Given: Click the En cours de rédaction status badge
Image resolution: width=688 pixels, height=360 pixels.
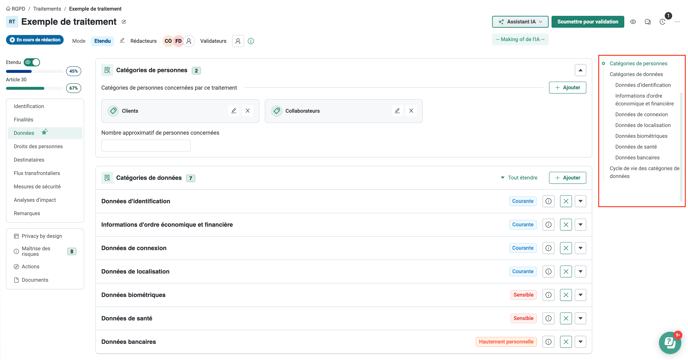Looking at the screenshot, I should click(35, 40).
